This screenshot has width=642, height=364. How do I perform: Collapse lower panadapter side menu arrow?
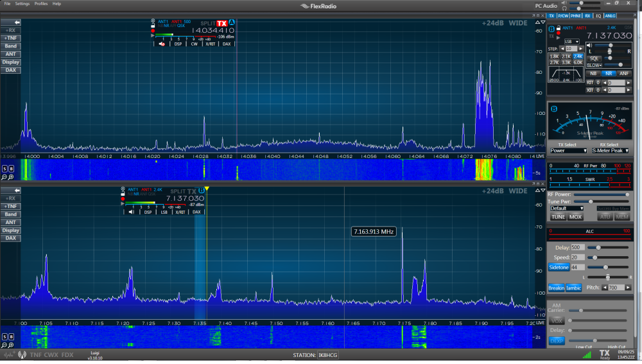point(17,191)
